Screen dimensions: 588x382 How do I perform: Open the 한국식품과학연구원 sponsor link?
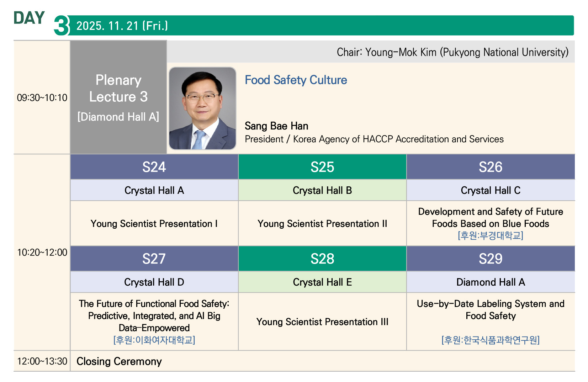point(491,340)
